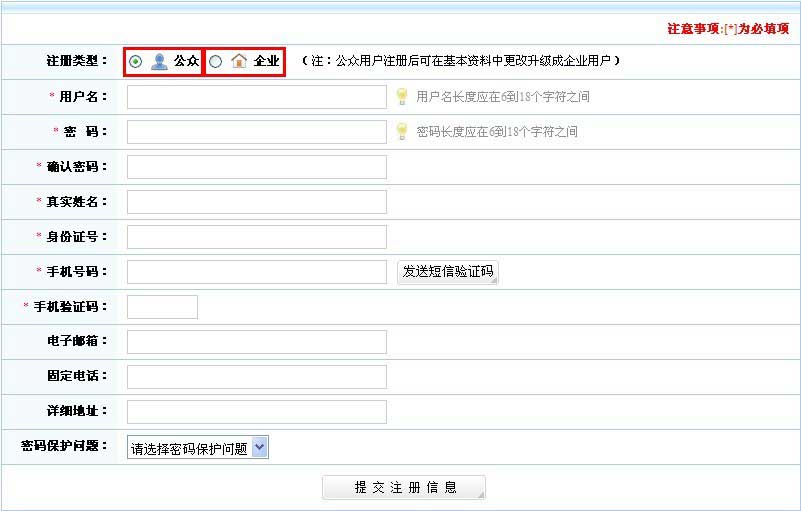Click the lightbulb hint icon beside 用户名
The image size is (801, 511).
point(402,96)
